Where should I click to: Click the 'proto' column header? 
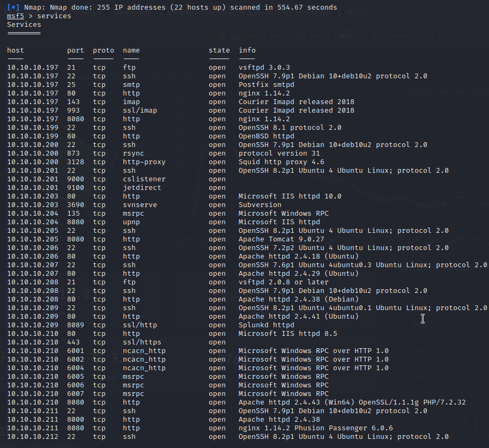(x=103, y=50)
